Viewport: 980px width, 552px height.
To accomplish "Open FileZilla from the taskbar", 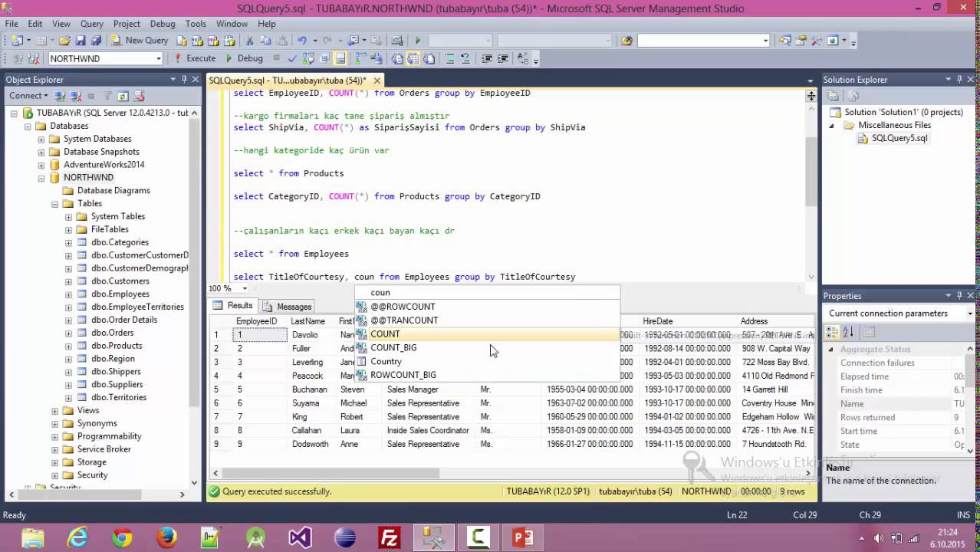I will (x=390, y=537).
